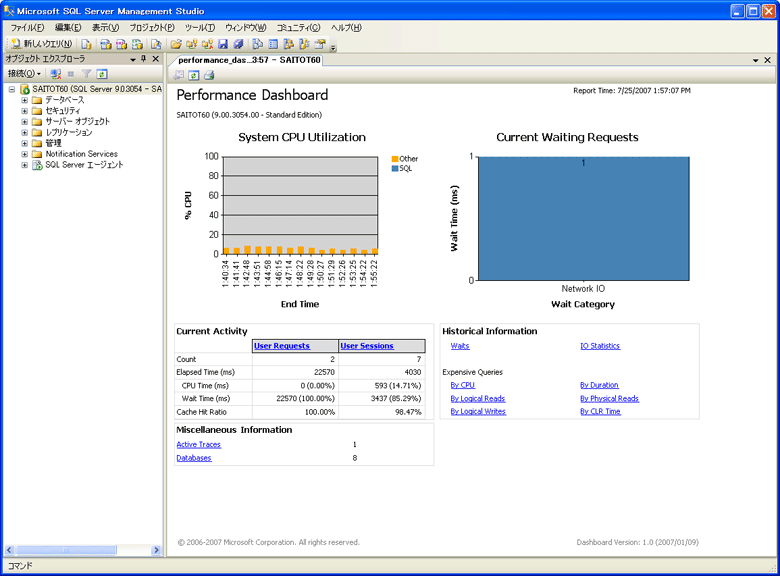The image size is (780, 576).
Task: Click the New Query button
Action: click(x=42, y=44)
